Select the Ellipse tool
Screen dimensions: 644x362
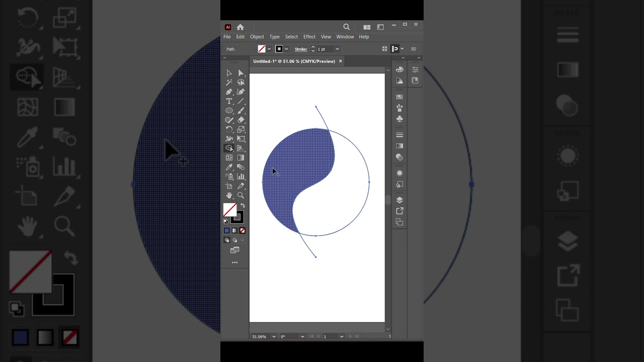click(x=229, y=111)
